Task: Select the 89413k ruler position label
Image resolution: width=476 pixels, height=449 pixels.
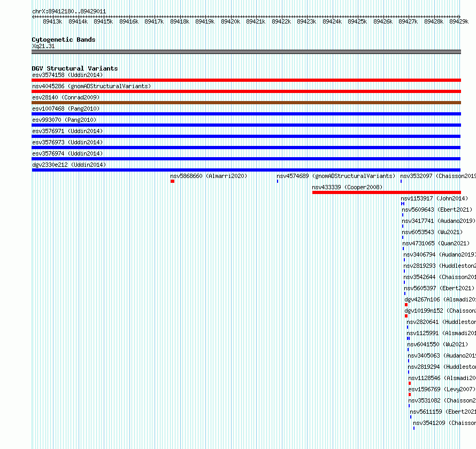Action: (x=52, y=21)
